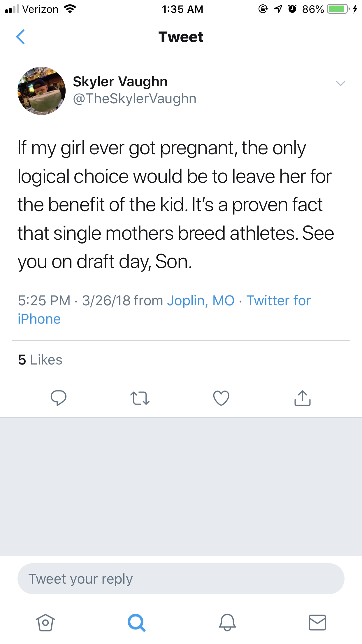This screenshot has width=362, height=644.
Task: Open the Messages envelope icon
Action: pyautogui.click(x=317, y=622)
